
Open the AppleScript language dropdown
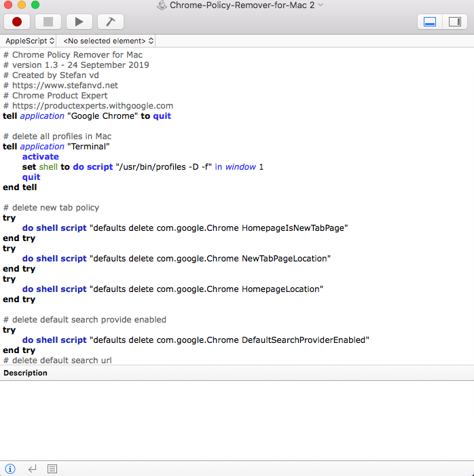pos(30,41)
